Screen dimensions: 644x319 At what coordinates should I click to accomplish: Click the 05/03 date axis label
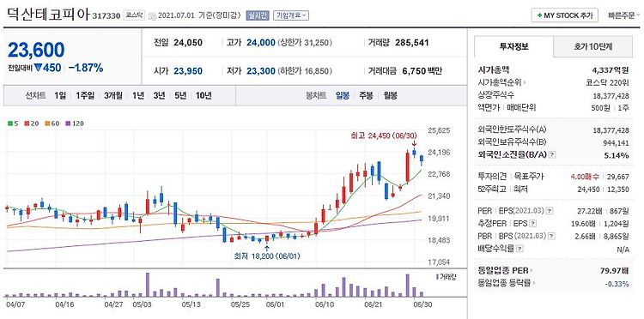pos(141,304)
